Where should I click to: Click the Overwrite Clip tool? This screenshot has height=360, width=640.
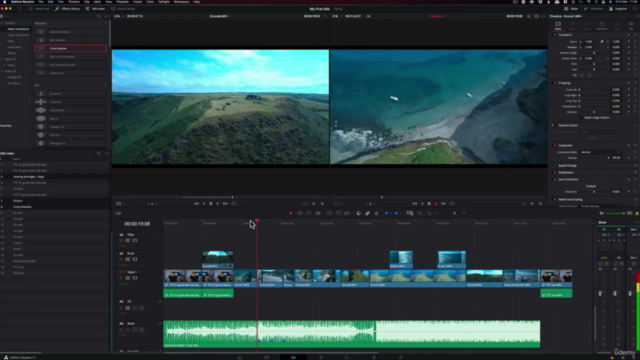(338, 213)
